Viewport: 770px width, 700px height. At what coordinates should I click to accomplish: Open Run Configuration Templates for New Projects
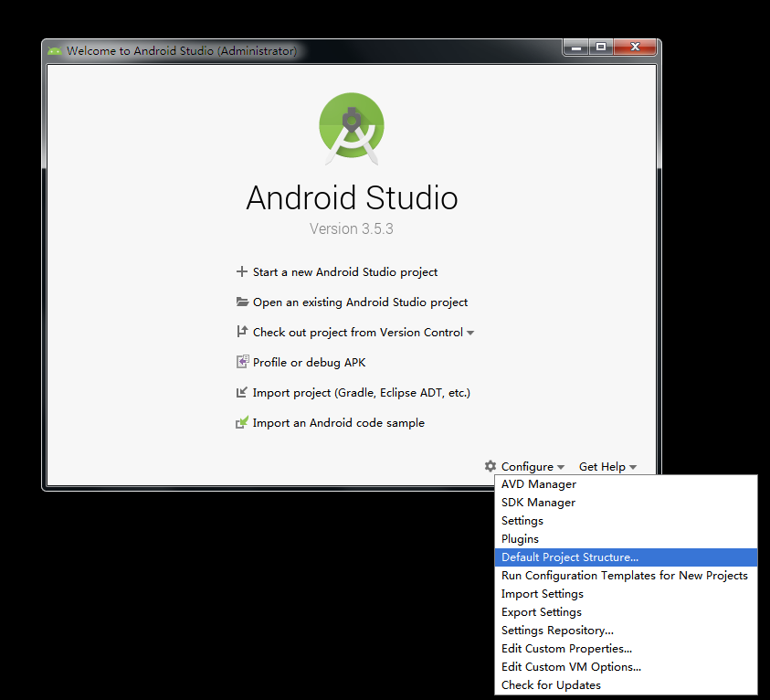[x=626, y=575]
